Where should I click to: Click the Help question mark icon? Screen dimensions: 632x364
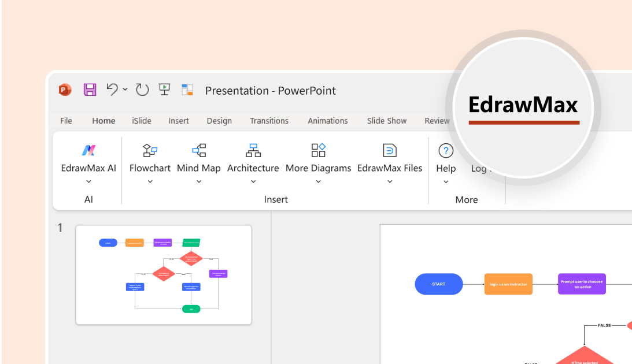pos(446,151)
